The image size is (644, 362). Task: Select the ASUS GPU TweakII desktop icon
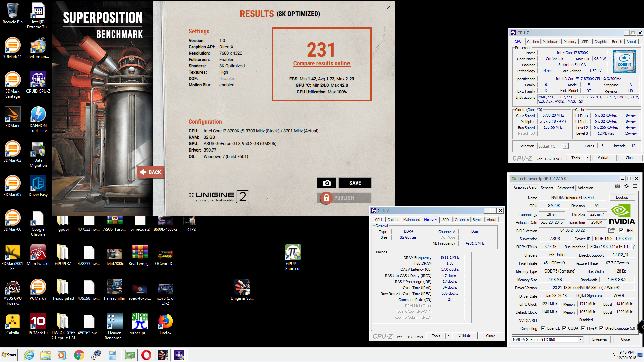pos(13,292)
